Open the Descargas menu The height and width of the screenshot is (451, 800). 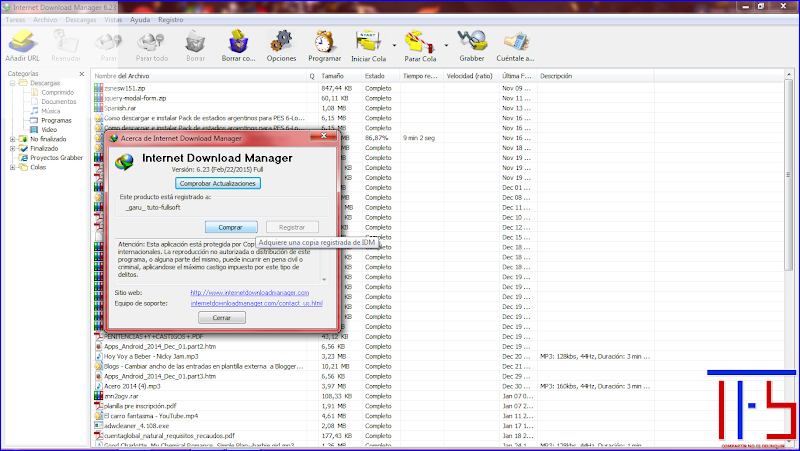81,20
